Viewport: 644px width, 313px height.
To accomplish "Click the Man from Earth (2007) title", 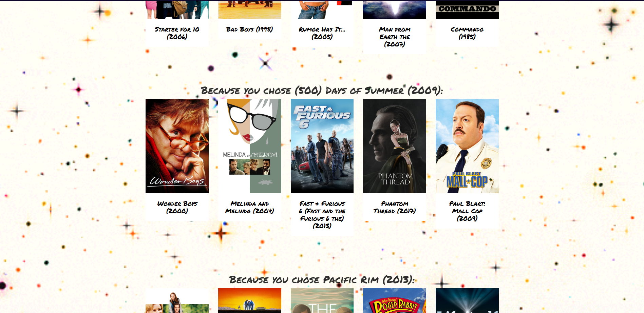I will (x=395, y=37).
